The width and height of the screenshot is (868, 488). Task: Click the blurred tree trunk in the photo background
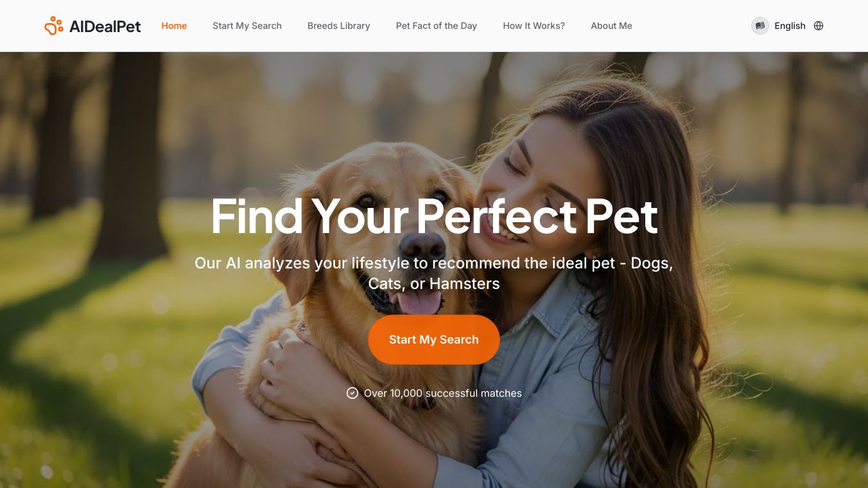[x=132, y=154]
